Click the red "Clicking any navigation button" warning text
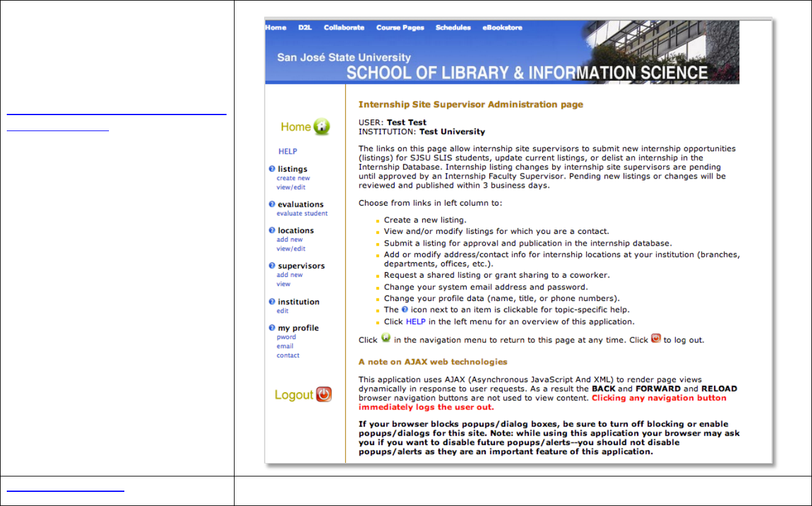Viewport: 812px width, 506px height. 659,398
